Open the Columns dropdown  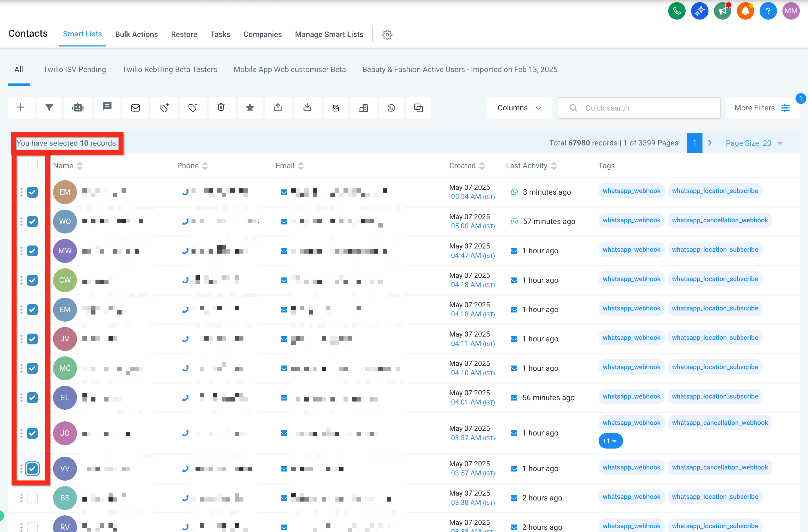click(x=519, y=108)
